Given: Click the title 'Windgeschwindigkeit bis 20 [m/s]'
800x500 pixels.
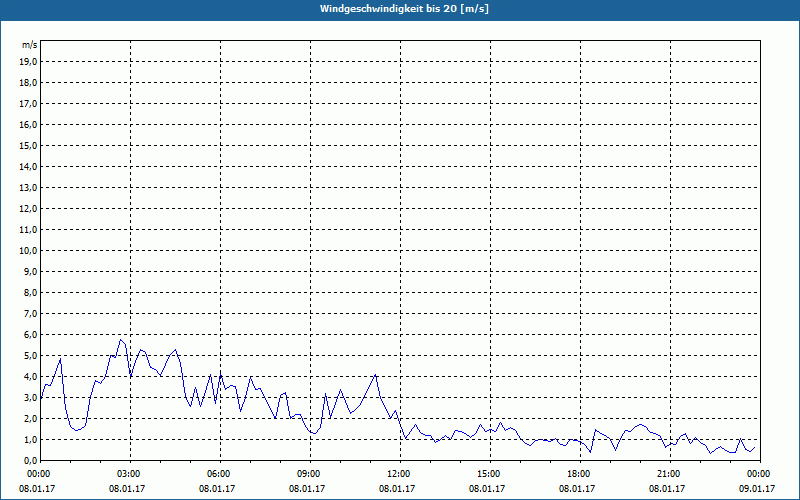Looking at the screenshot, I should (404, 9).
